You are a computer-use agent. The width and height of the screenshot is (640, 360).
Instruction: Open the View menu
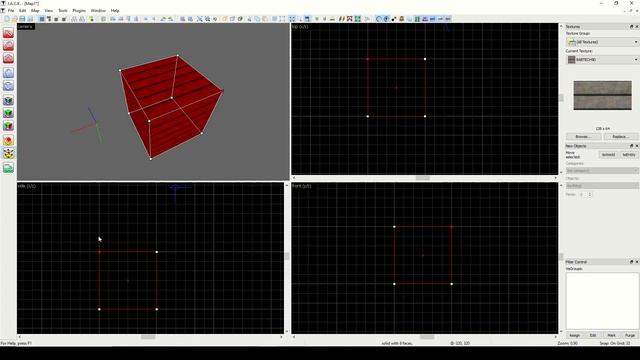pos(48,11)
